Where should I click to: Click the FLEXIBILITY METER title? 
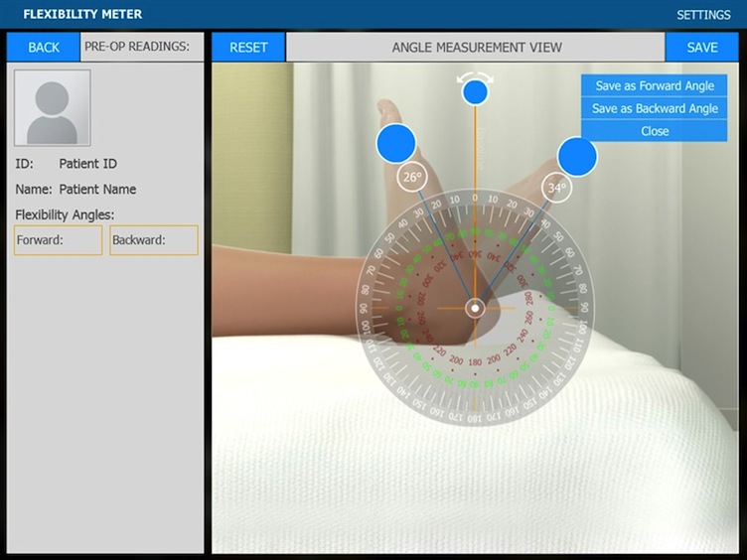click(x=82, y=14)
